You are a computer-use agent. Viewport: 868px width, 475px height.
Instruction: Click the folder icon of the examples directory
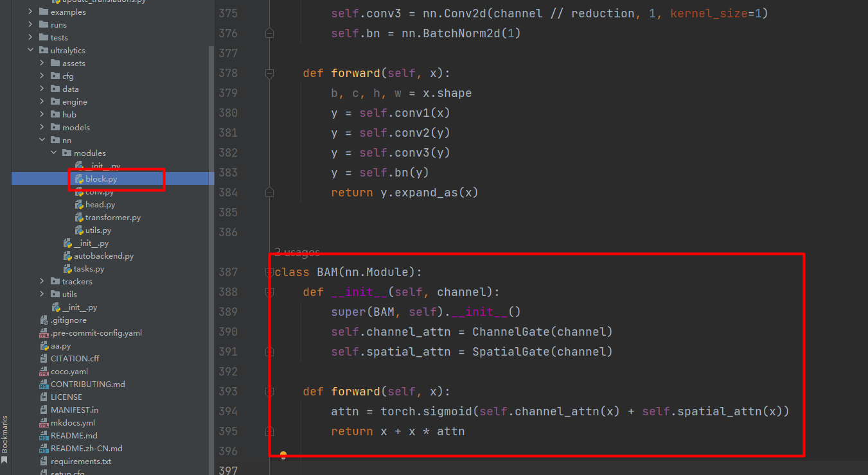pyautogui.click(x=44, y=12)
